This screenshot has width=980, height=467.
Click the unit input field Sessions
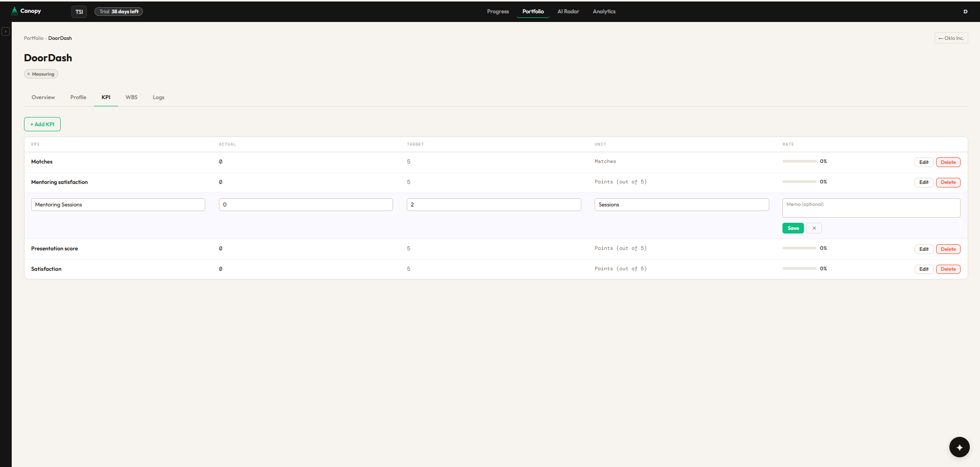pos(681,205)
